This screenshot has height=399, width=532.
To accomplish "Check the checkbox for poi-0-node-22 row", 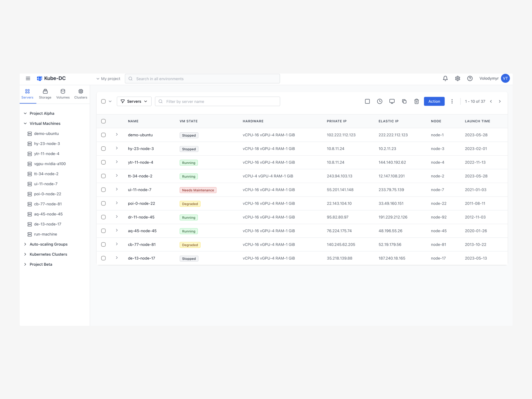I will [103, 203].
